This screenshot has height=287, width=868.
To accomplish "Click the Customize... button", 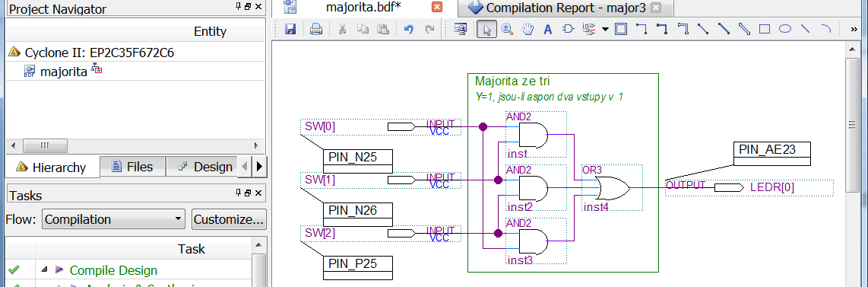I will pos(230,219).
